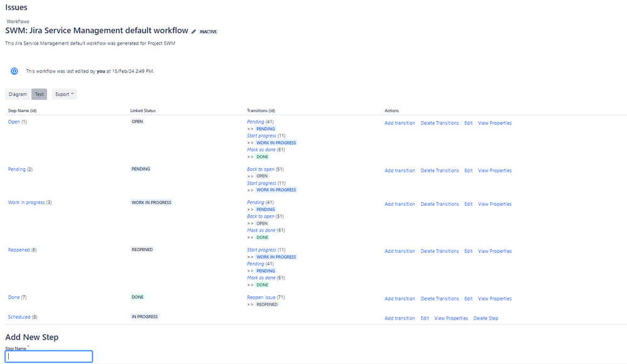
Task: Open the Pending (2) step link
Action: coord(17,169)
